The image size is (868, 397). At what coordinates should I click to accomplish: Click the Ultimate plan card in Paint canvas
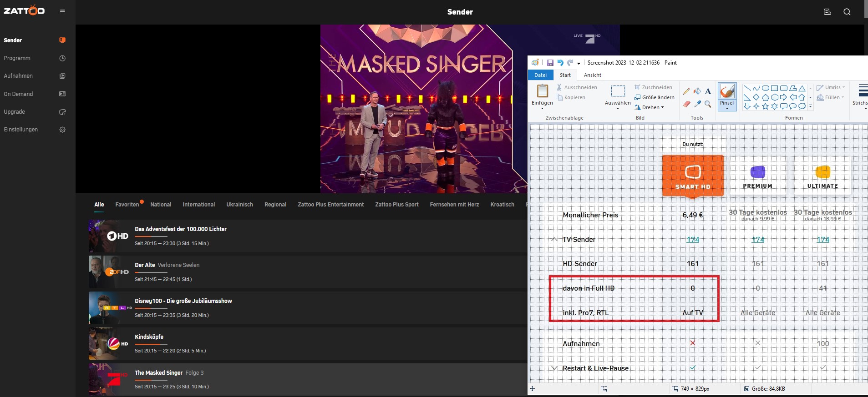coord(822,176)
